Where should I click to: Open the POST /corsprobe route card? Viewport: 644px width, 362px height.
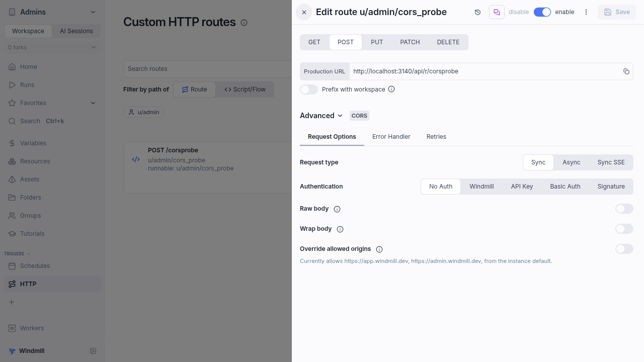(207, 167)
